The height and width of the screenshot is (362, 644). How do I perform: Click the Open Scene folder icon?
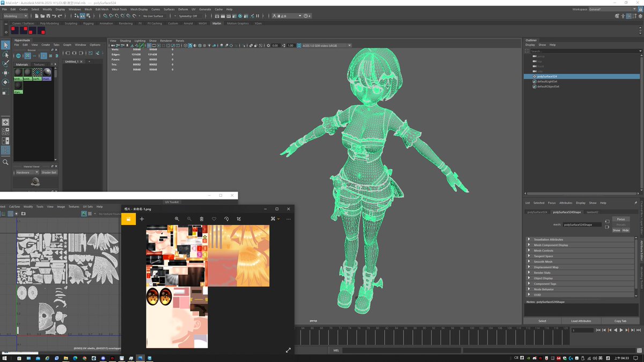coord(41,16)
